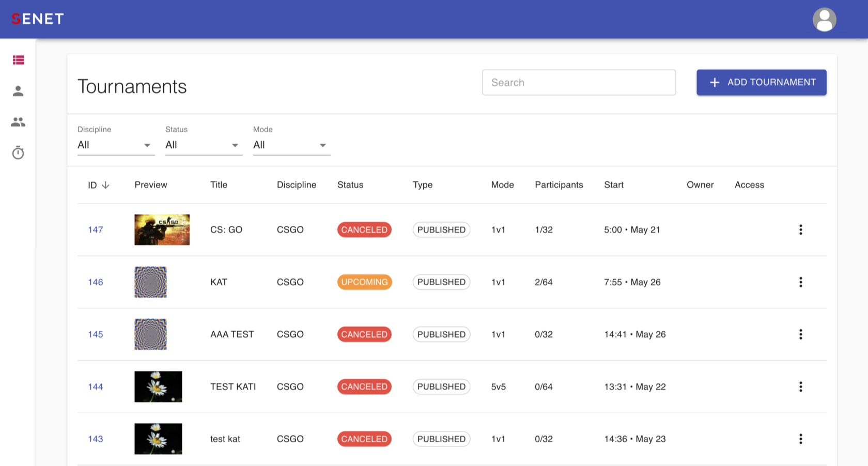Image resolution: width=868 pixels, height=466 pixels.
Task: Open the single-user sidebar icon
Action: click(18, 91)
